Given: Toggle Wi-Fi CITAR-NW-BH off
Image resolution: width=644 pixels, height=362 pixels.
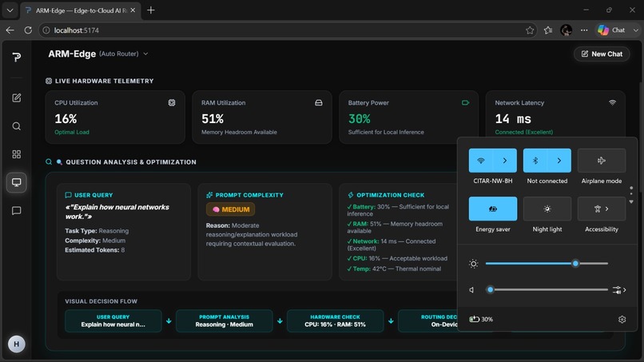Looking at the screenshot, I should coord(481,161).
